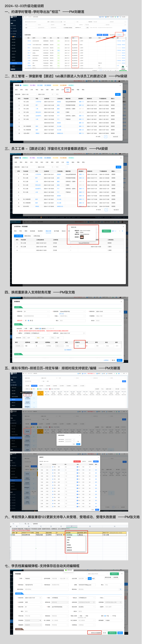
Task: Open the 更换校区 dropdown
Action: [x=36, y=316]
